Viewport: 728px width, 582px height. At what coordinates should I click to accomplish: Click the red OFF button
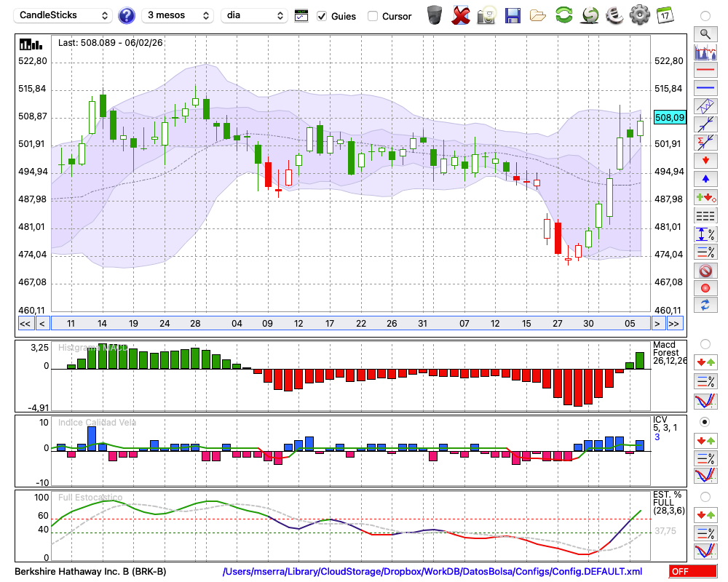[x=692, y=572]
